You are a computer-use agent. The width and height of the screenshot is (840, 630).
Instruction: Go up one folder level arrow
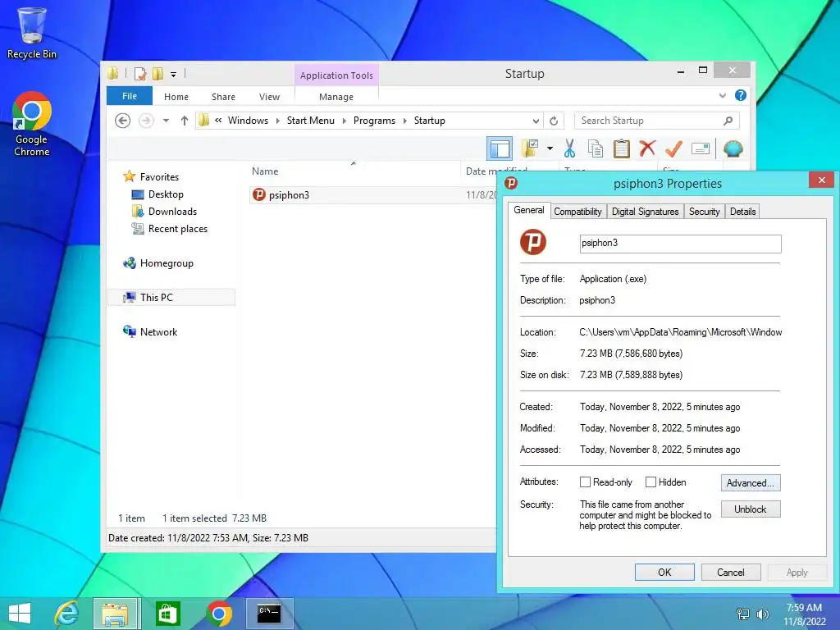(185, 121)
